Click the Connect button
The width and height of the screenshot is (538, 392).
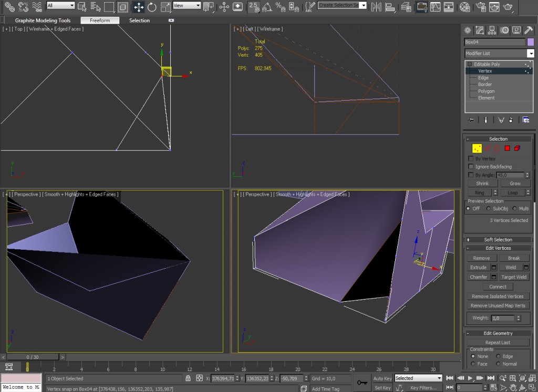tap(498, 287)
